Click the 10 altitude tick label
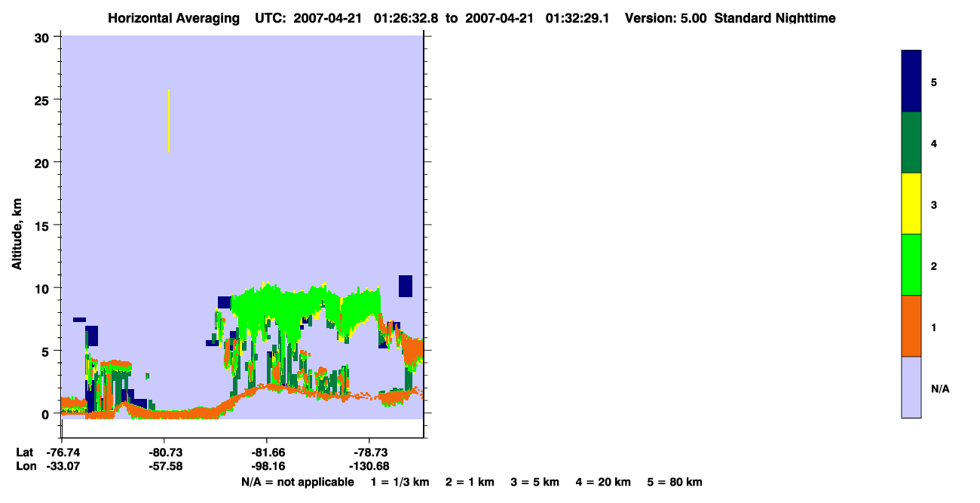Screen dimensions: 980x503 (x=43, y=288)
